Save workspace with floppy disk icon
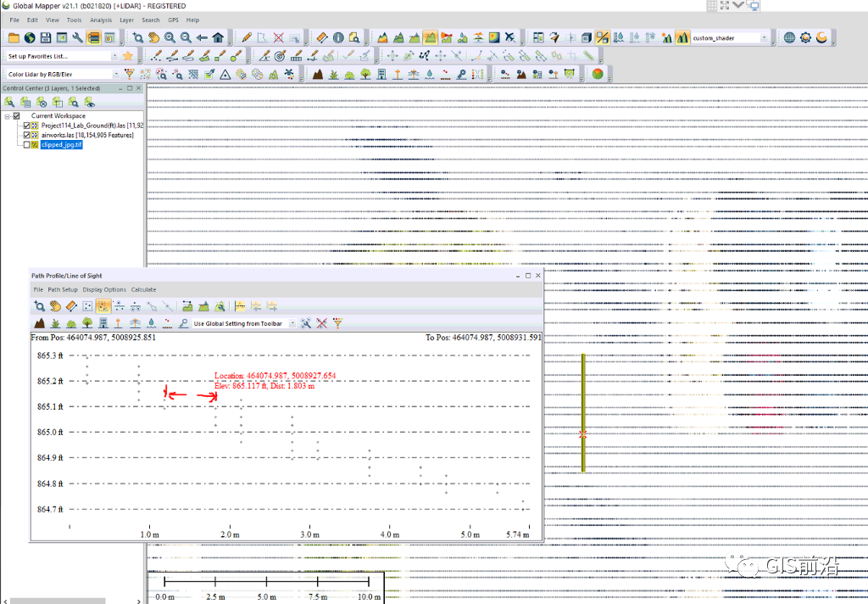This screenshot has width=868, height=604. 46,37
